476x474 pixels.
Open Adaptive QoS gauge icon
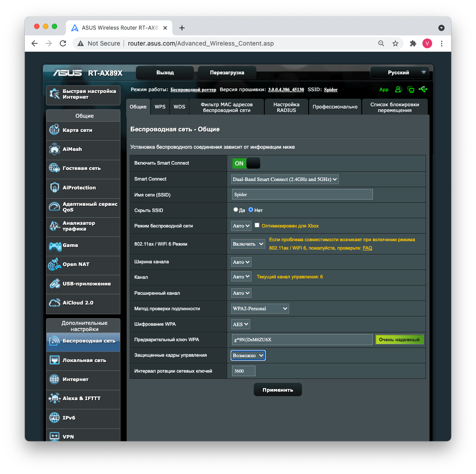[x=54, y=206]
